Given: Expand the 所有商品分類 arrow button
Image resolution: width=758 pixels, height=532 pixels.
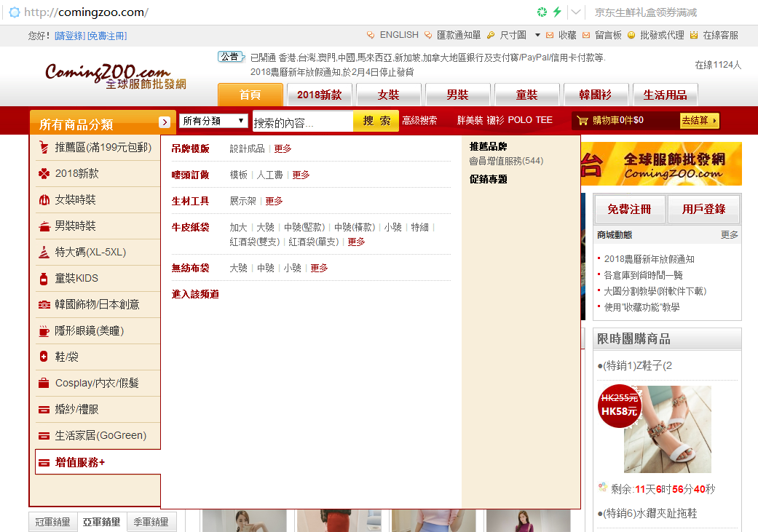Looking at the screenshot, I should pos(165,122).
